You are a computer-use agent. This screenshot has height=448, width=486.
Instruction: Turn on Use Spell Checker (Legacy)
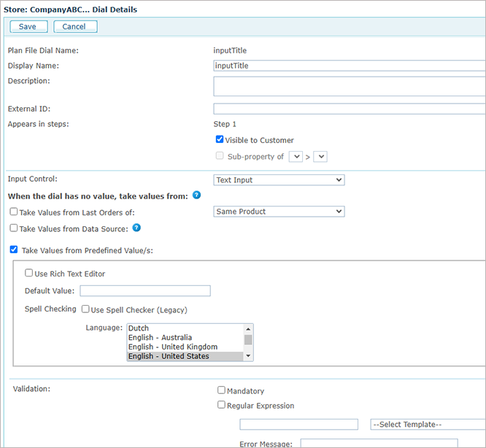[86, 309]
